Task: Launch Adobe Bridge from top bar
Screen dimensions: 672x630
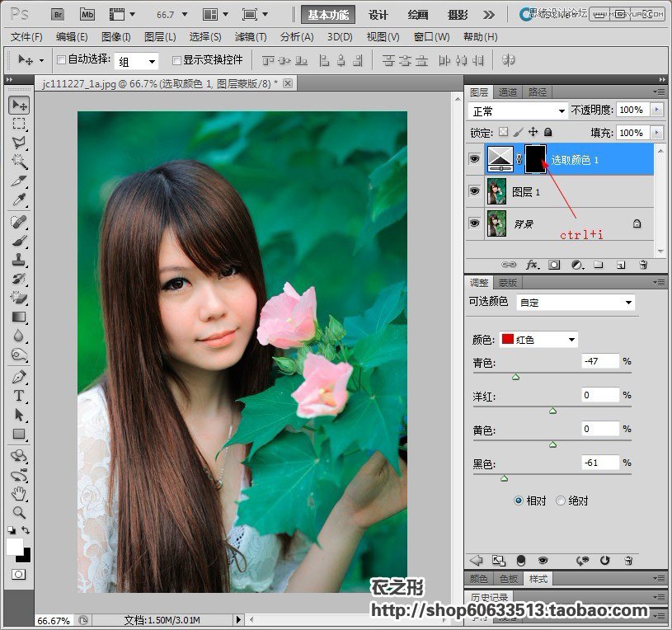Action: tap(58, 15)
